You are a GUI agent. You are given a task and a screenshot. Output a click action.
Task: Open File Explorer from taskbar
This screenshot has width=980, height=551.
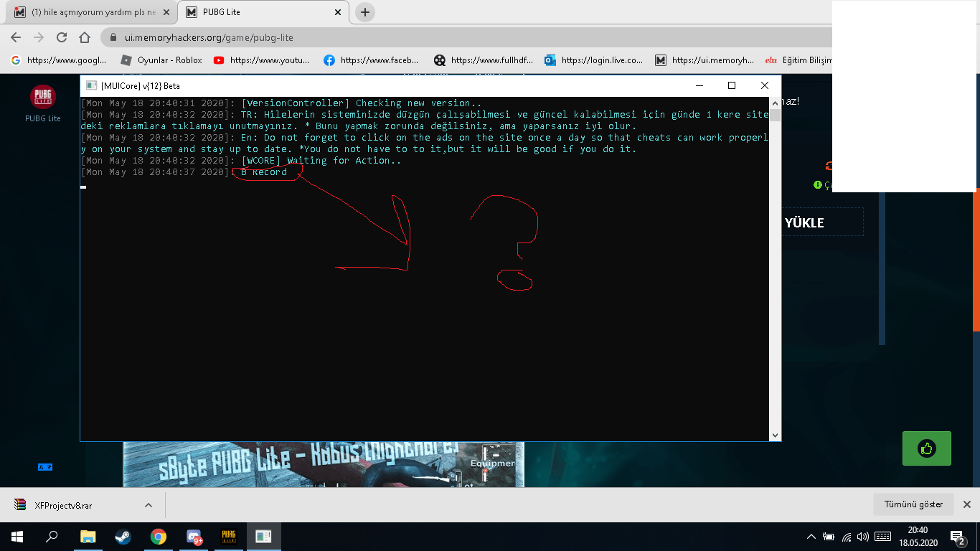coord(88,537)
